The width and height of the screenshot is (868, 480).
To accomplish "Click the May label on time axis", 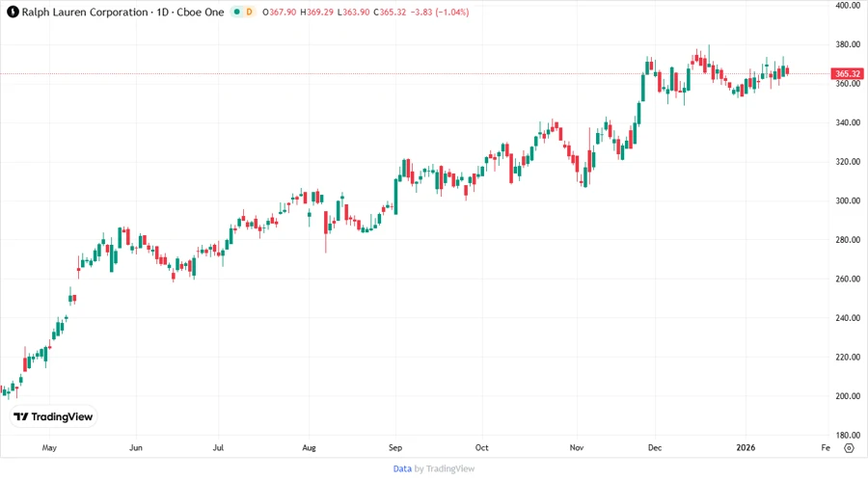I will click(x=49, y=447).
